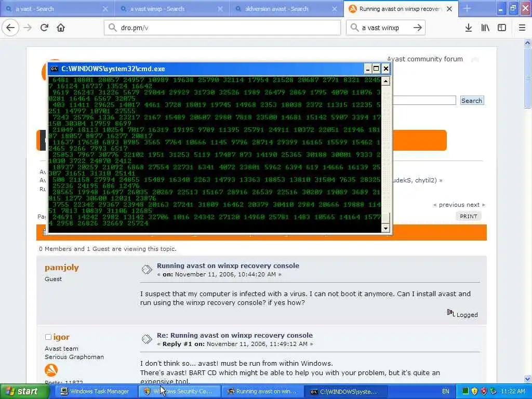The image size is (532, 399).
Task: Open 'Avast community forum' link
Action: [x=425, y=59]
